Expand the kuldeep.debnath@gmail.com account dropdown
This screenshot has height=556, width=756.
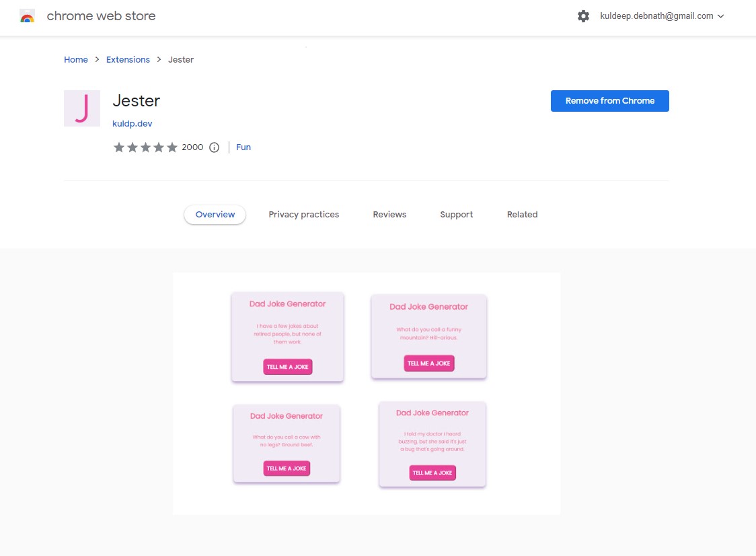[662, 16]
